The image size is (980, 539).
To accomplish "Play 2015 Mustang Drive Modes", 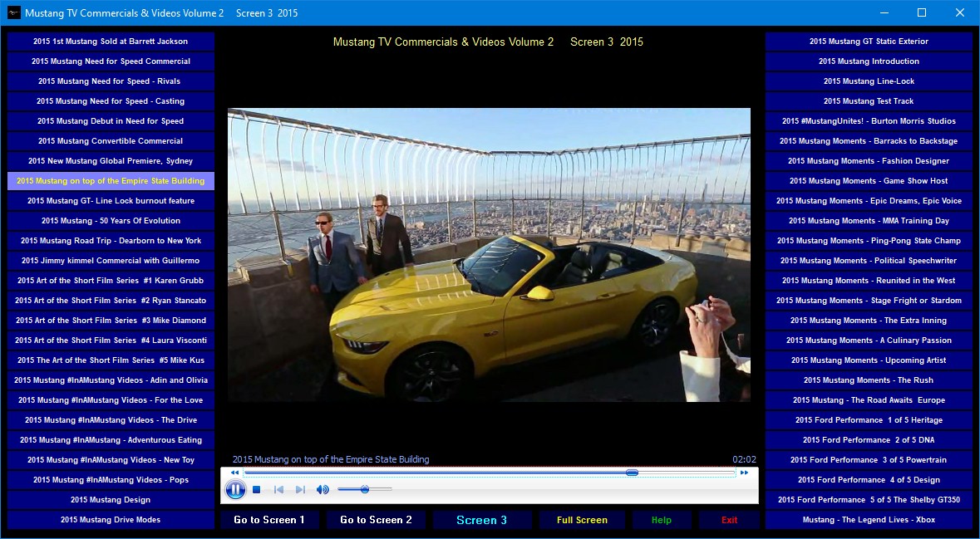I will pos(111,520).
